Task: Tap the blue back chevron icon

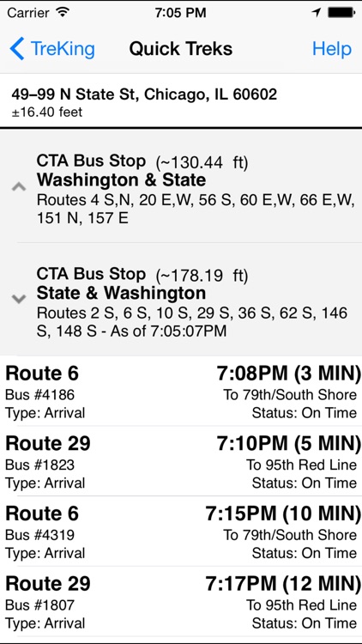Action: pos(17,48)
